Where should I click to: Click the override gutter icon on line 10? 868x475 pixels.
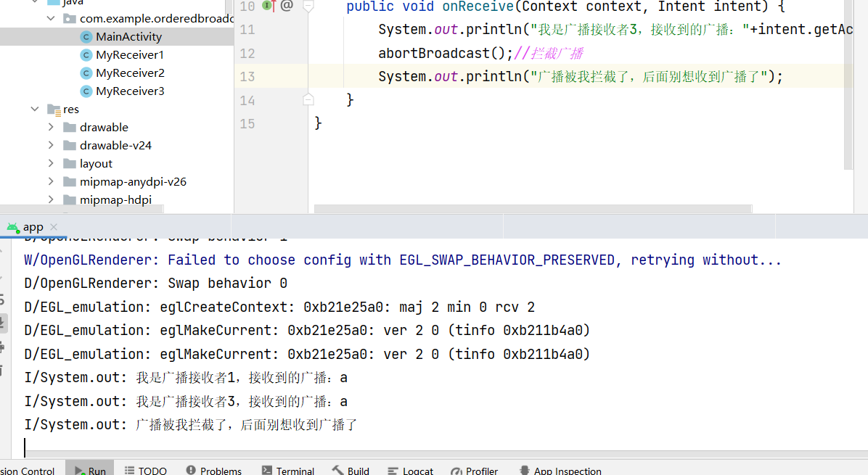[269, 6]
